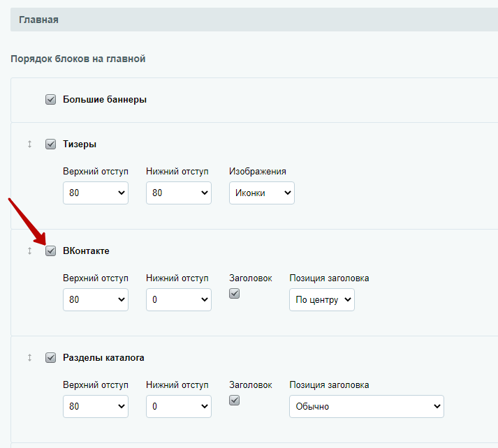Click the drag handle icon beside Тизеры

pos(29,144)
